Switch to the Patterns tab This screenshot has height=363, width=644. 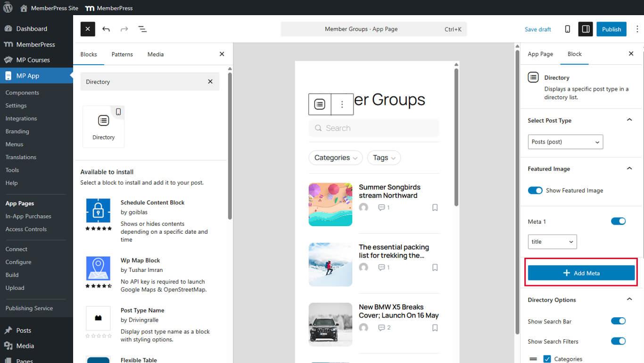[x=122, y=54]
